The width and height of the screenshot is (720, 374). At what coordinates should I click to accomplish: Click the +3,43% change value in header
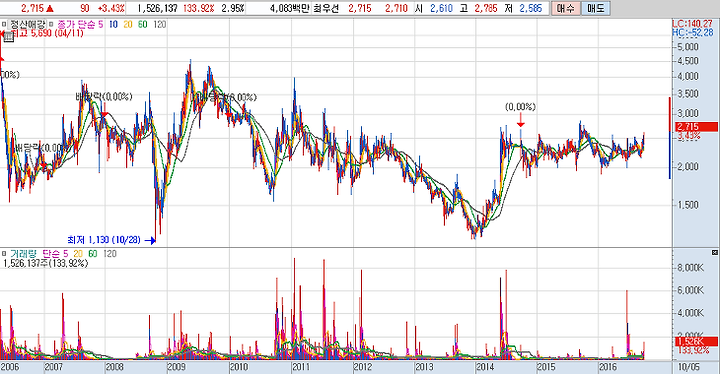point(111,8)
